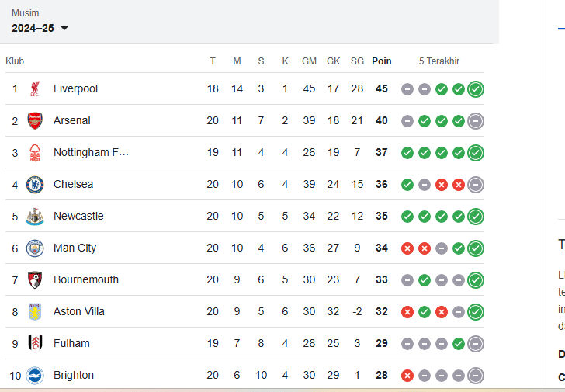Select the Aston Villa team name
This screenshot has height=392, width=565.
pyautogui.click(x=79, y=311)
